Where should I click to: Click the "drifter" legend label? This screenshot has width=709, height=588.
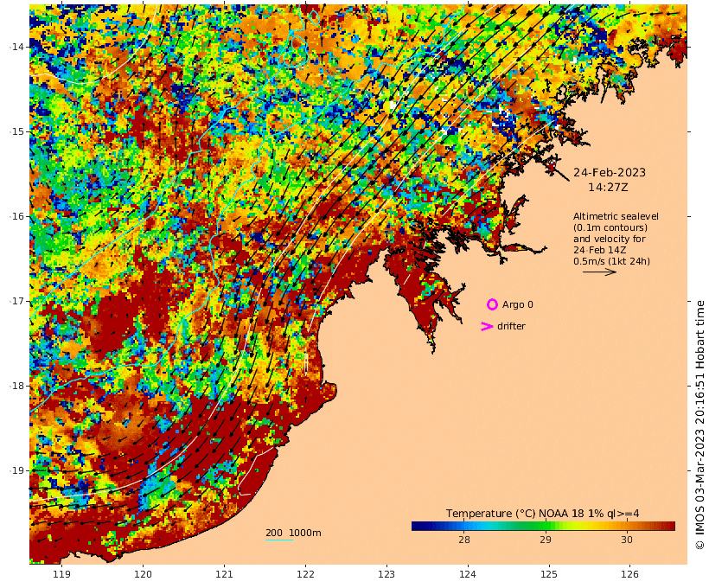[x=511, y=326]
